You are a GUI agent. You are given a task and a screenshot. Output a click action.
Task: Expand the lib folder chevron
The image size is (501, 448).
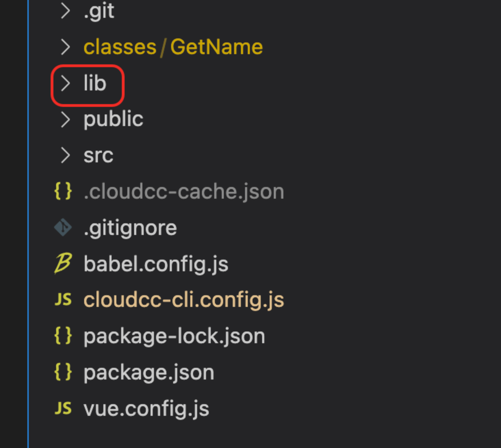pyautogui.click(x=65, y=83)
